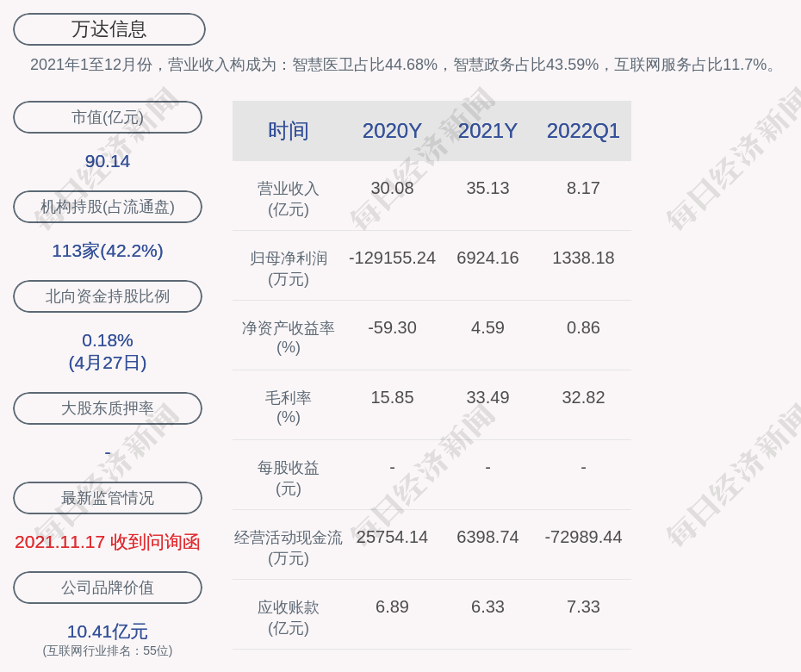Open the 最新监管情况 label pill
801x672 pixels.
(x=108, y=498)
